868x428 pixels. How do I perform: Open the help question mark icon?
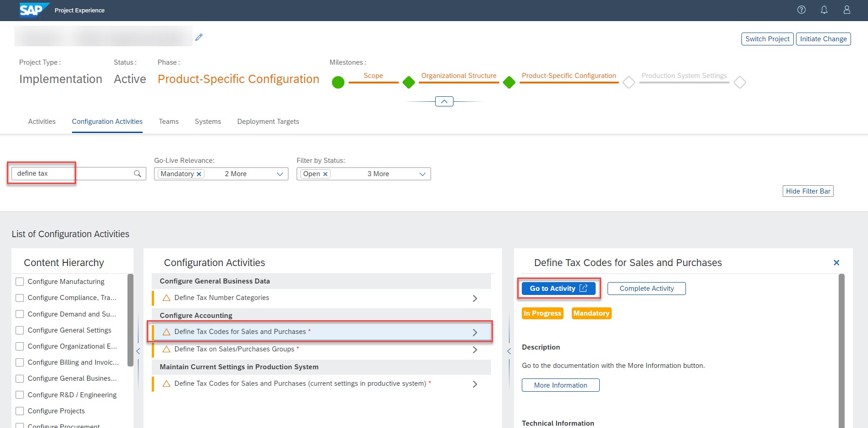click(802, 10)
